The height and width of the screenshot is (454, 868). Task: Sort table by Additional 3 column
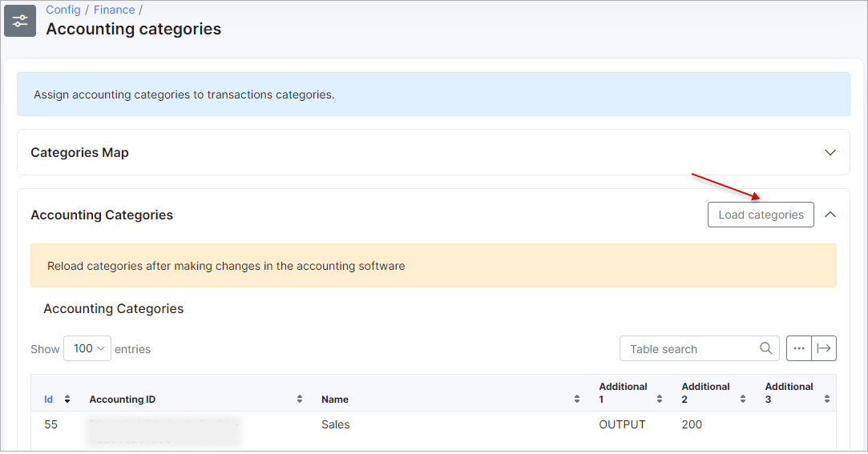click(x=826, y=400)
